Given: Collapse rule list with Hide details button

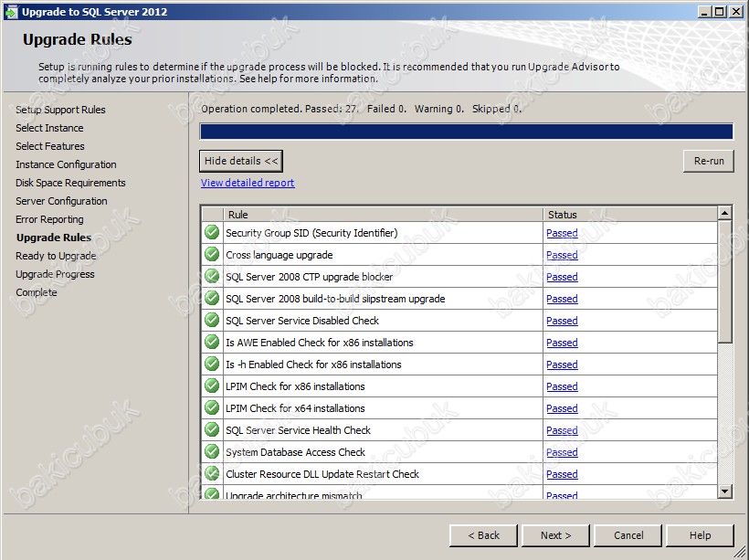Looking at the screenshot, I should click(241, 161).
